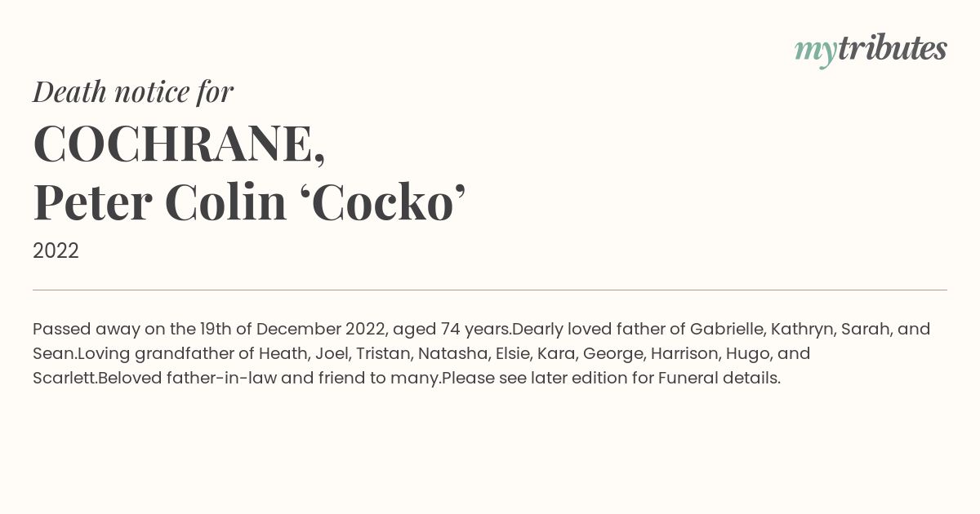Click the year 2022 below the name
The image size is (980, 514).
56,251
